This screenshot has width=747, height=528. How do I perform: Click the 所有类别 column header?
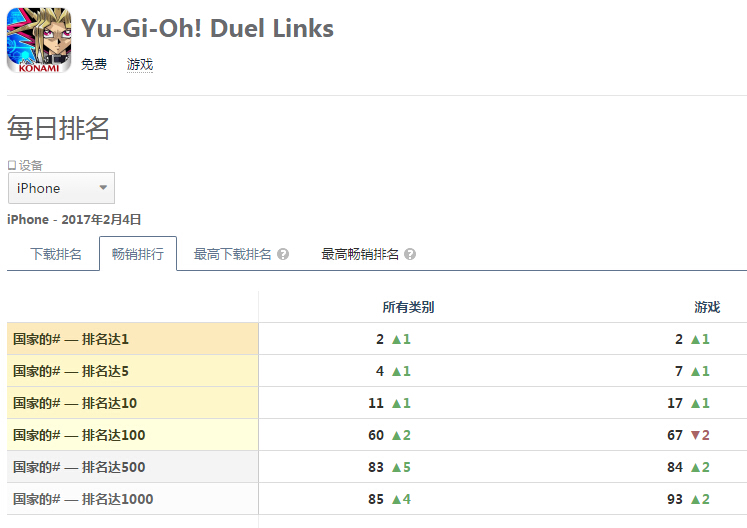point(408,307)
